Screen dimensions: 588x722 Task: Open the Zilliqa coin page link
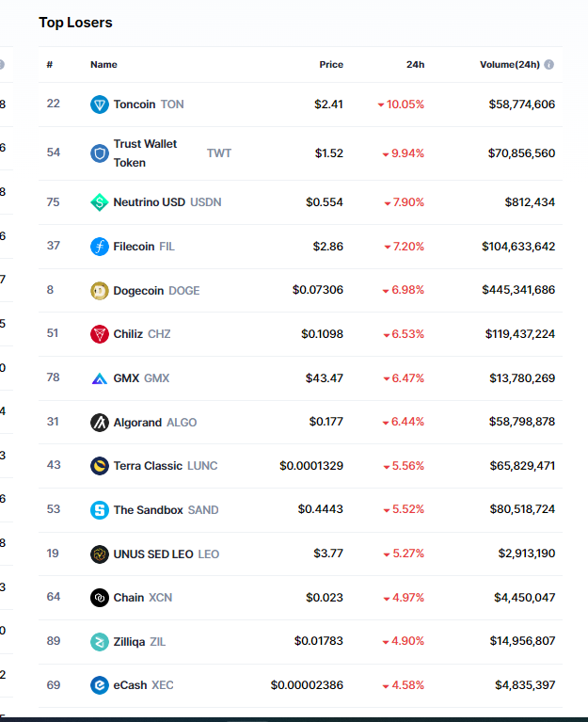pos(129,641)
